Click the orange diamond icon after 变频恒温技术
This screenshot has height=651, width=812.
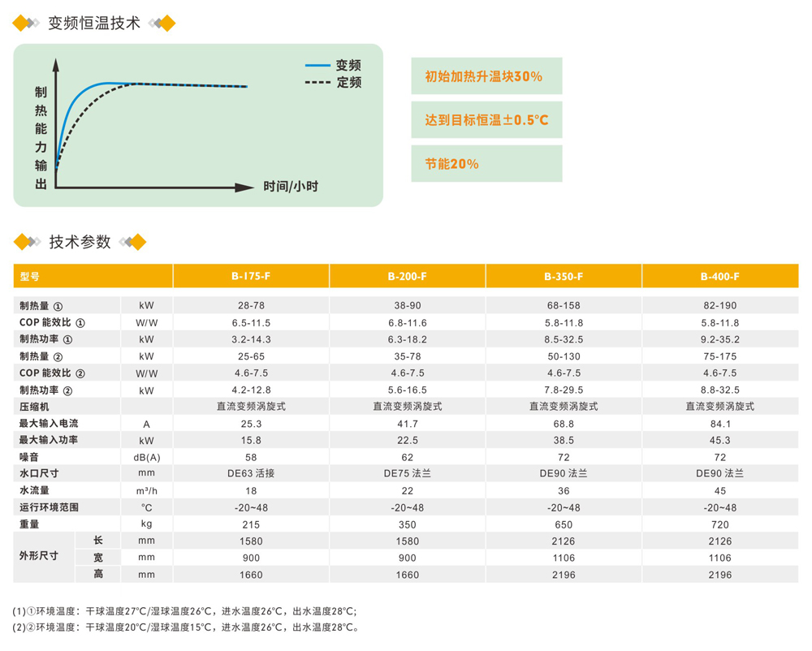[166, 24]
